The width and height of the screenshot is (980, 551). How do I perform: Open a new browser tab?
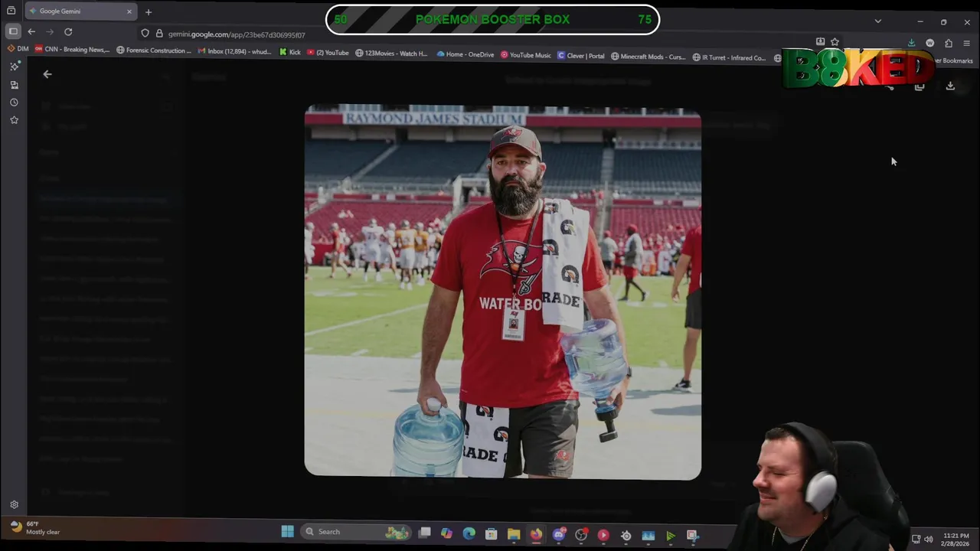149,11
